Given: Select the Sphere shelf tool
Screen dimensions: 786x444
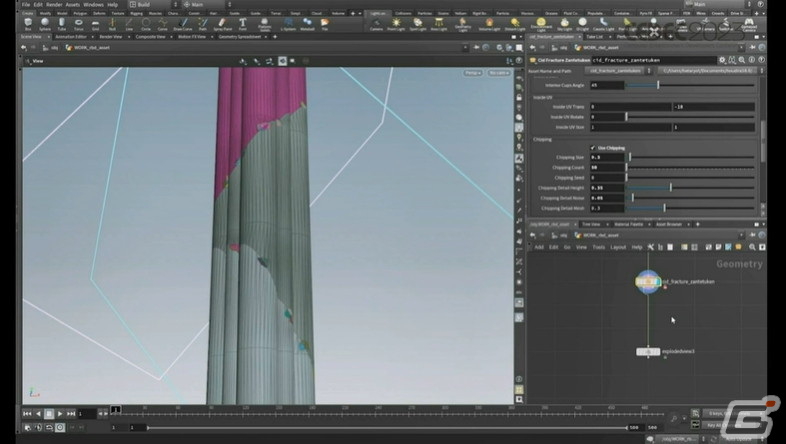Looking at the screenshot, I should (x=45, y=24).
